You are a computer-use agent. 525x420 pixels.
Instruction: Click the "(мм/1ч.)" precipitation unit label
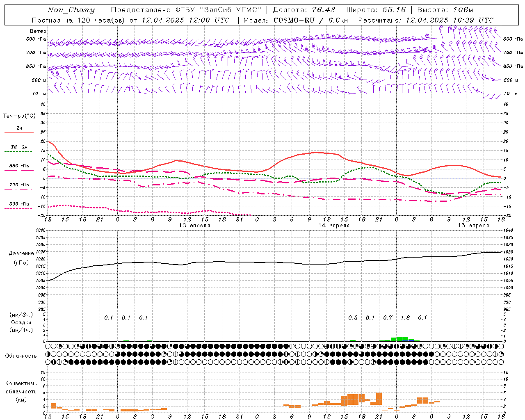(x=21, y=330)
